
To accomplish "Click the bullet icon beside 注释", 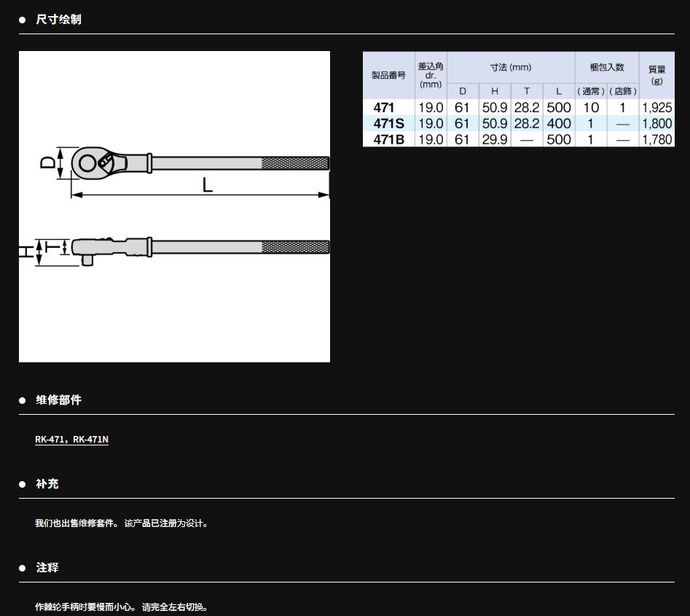I will (x=23, y=568).
